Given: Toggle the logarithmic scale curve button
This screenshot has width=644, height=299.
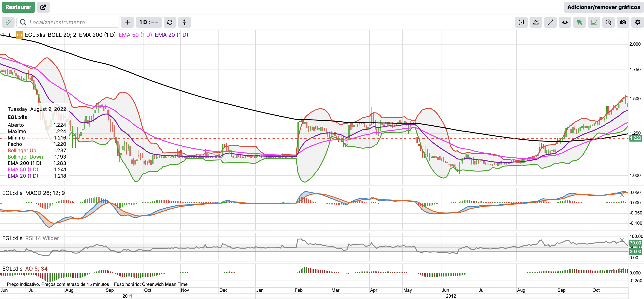Looking at the screenshot, I should click(x=594, y=22).
